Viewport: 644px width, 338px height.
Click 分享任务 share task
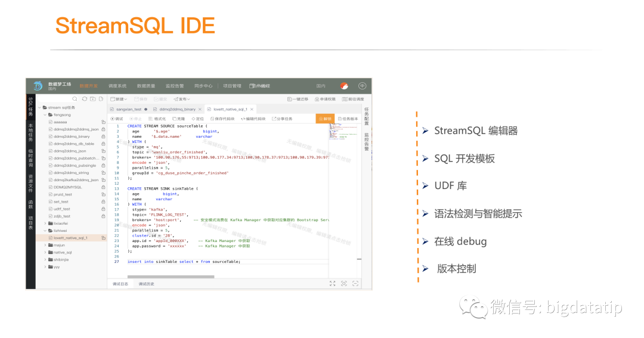[282, 119]
